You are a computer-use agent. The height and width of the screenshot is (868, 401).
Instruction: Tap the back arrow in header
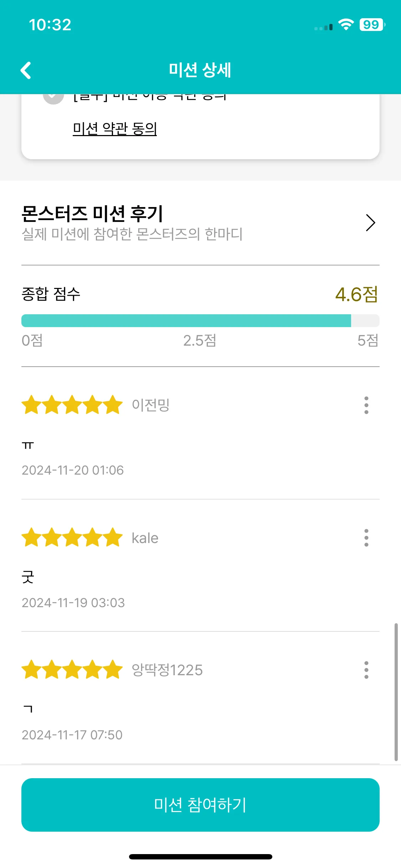coord(26,70)
